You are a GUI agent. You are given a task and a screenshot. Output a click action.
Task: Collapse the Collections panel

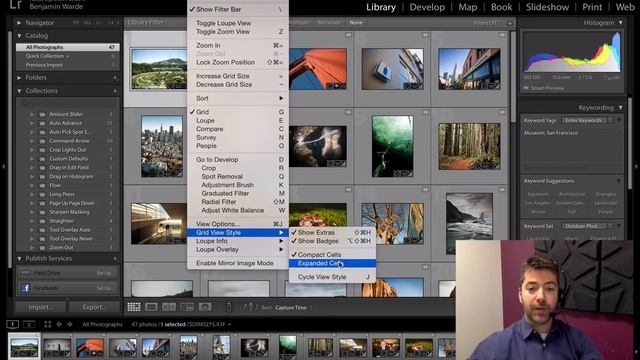click(x=19, y=91)
